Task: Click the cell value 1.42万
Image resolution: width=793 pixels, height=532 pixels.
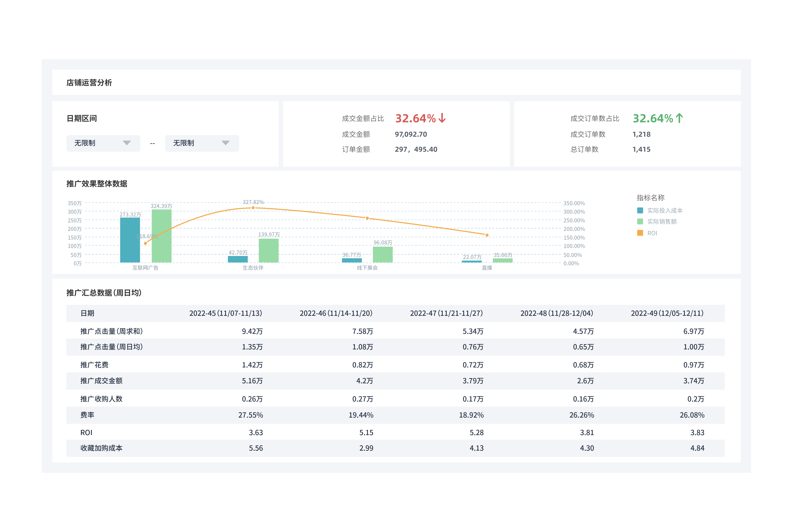Action: 252,365
